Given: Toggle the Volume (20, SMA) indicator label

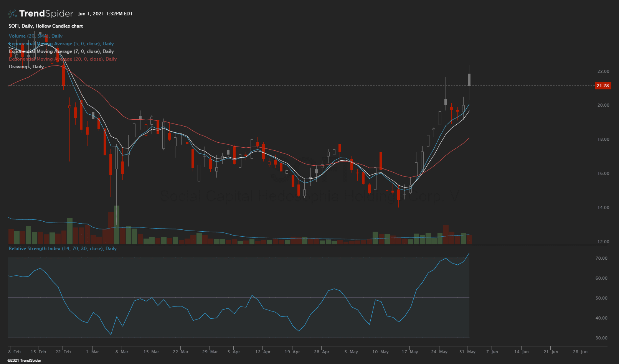Looking at the screenshot, I should (35, 36).
